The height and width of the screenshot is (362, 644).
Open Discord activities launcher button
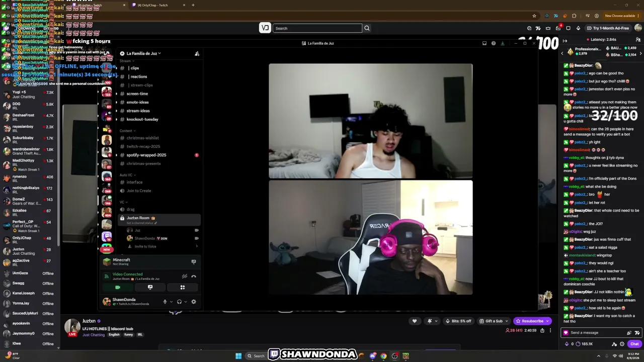click(x=183, y=287)
